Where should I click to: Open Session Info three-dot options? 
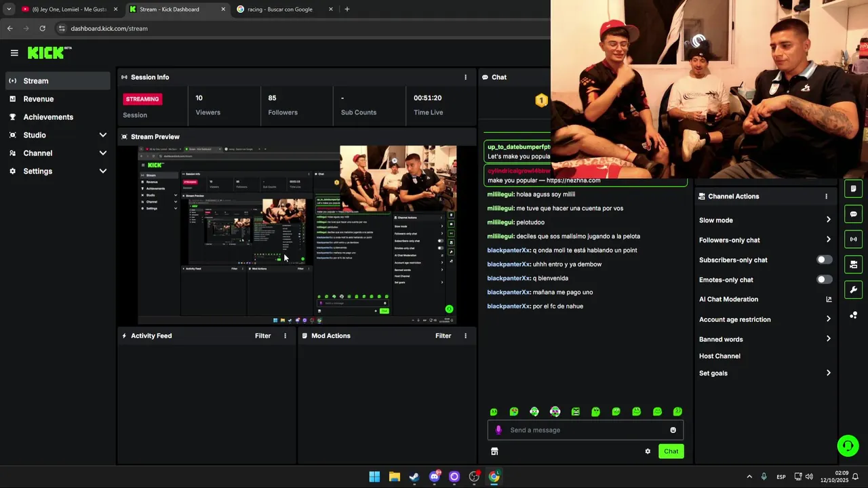pyautogui.click(x=465, y=77)
